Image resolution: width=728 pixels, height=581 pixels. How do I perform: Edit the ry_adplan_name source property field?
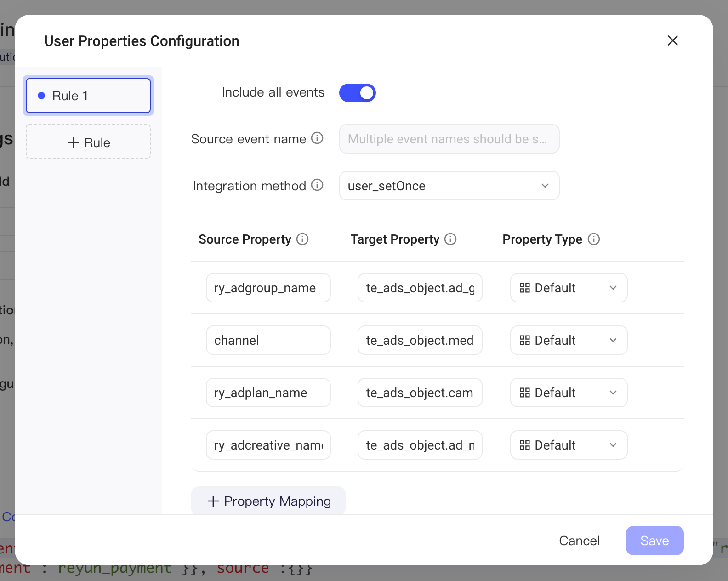[x=268, y=393]
